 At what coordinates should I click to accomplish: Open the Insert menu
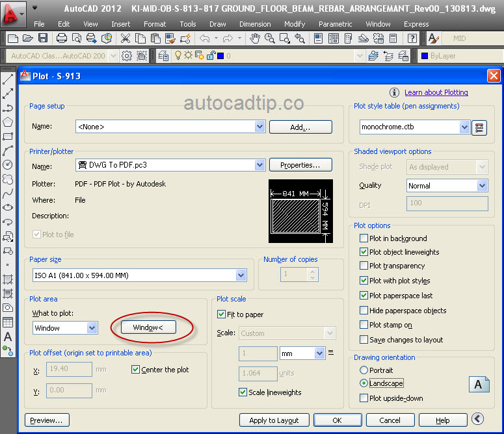point(120,24)
